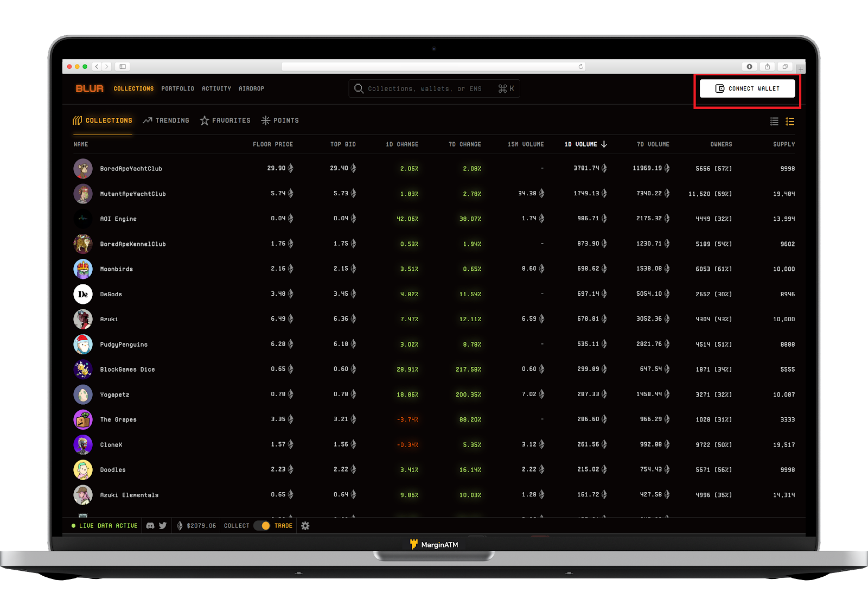868x605 pixels.
Task: Click the Azuki Elementals avatar
Action: click(x=83, y=495)
